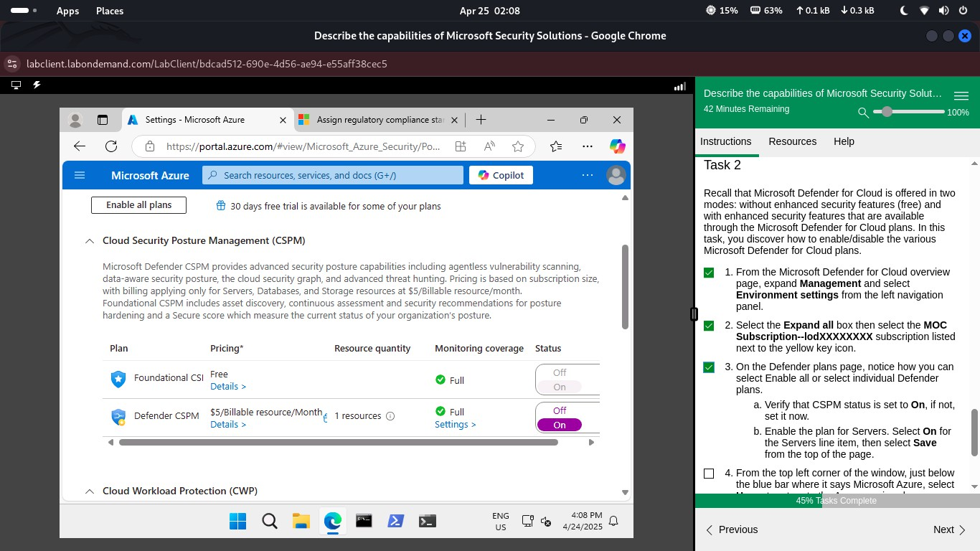Open the Edge browser settings menu
This screenshot has height=551, width=980.
pyautogui.click(x=587, y=146)
